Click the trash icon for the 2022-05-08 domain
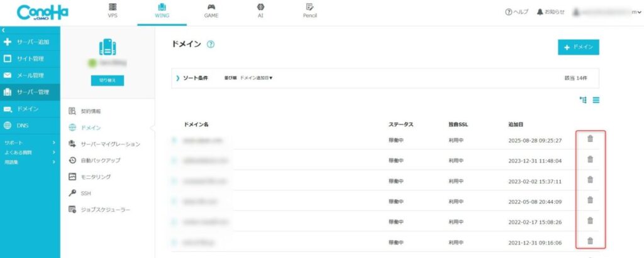Viewport: 644px width, 258px height. point(590,200)
